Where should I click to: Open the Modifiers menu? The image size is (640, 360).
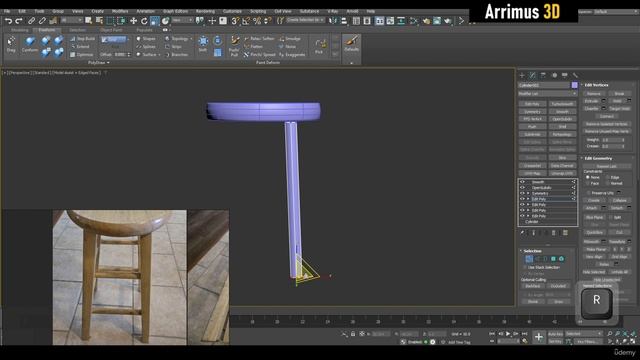[120, 11]
